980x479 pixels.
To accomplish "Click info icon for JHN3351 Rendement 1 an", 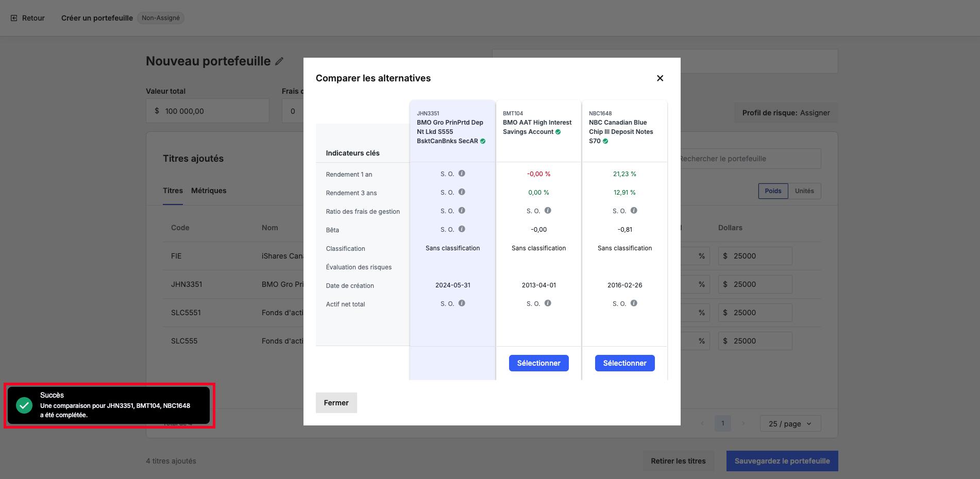I will [462, 174].
